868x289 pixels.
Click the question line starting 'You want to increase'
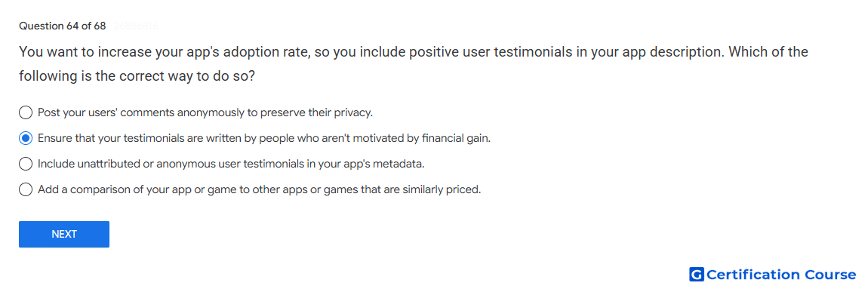(x=414, y=52)
